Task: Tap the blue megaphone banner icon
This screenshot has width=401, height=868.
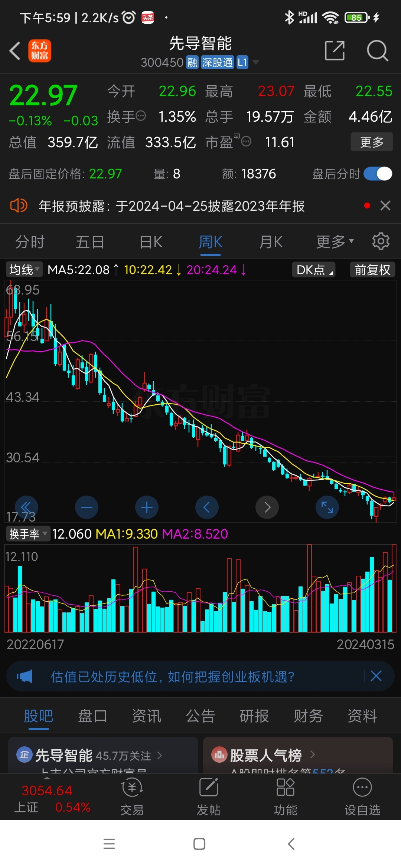Action: (25, 676)
